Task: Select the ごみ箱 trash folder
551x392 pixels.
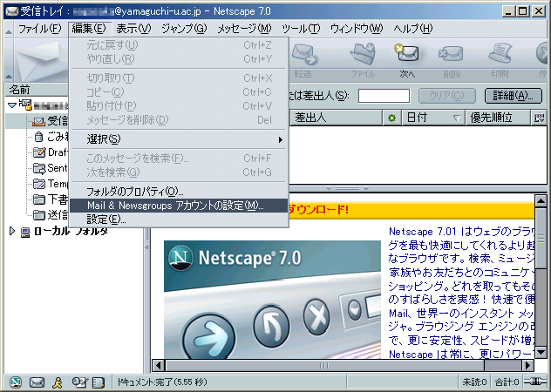Action: point(50,136)
